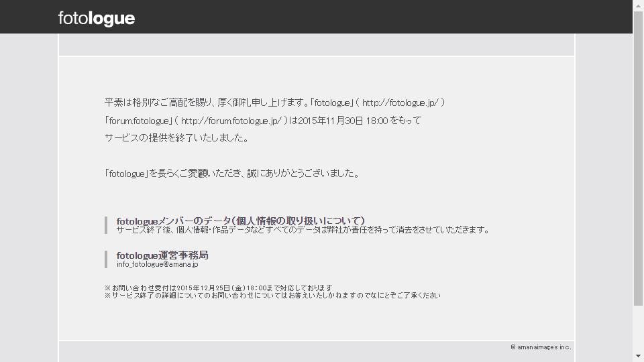Image resolution: width=644 pixels, height=362 pixels.
Task: Click the fotologue logo in header
Action: pyautogui.click(x=97, y=19)
